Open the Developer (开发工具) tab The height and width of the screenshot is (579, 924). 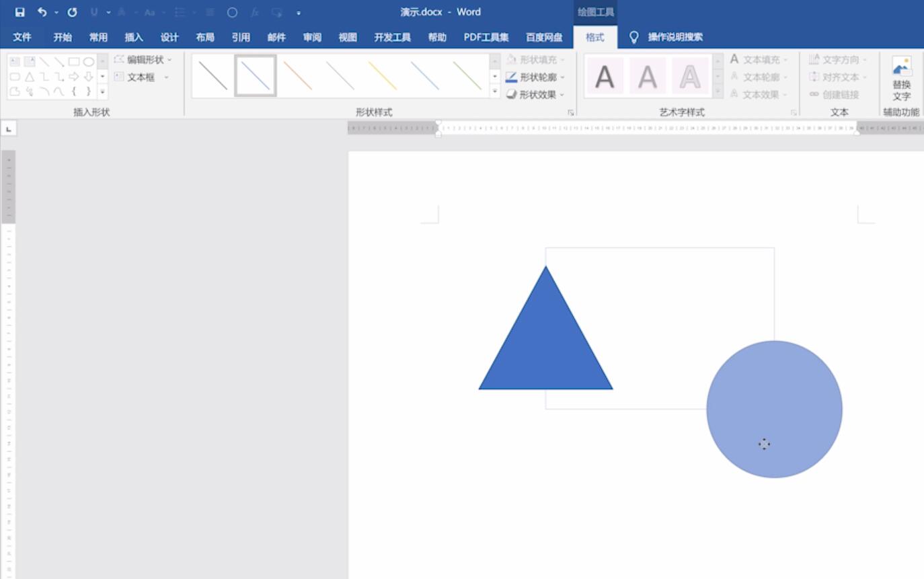click(393, 38)
